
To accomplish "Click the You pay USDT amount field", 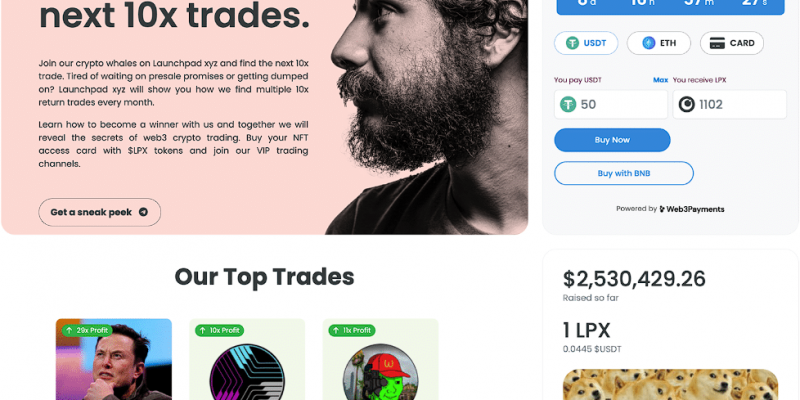I will [x=611, y=105].
